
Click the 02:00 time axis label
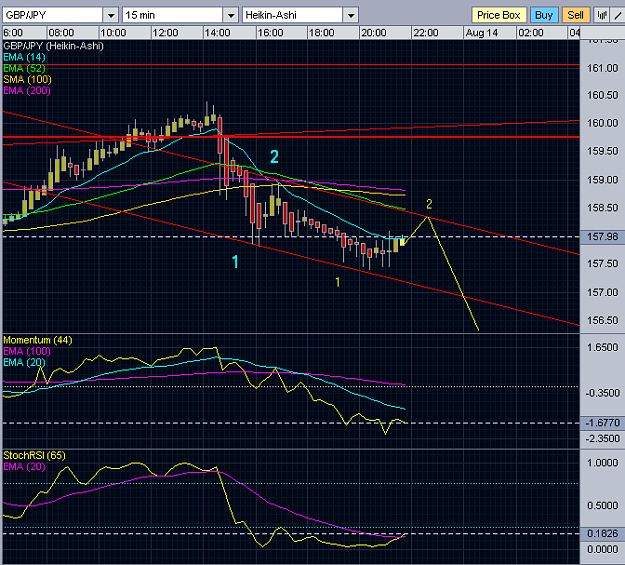coord(531,33)
